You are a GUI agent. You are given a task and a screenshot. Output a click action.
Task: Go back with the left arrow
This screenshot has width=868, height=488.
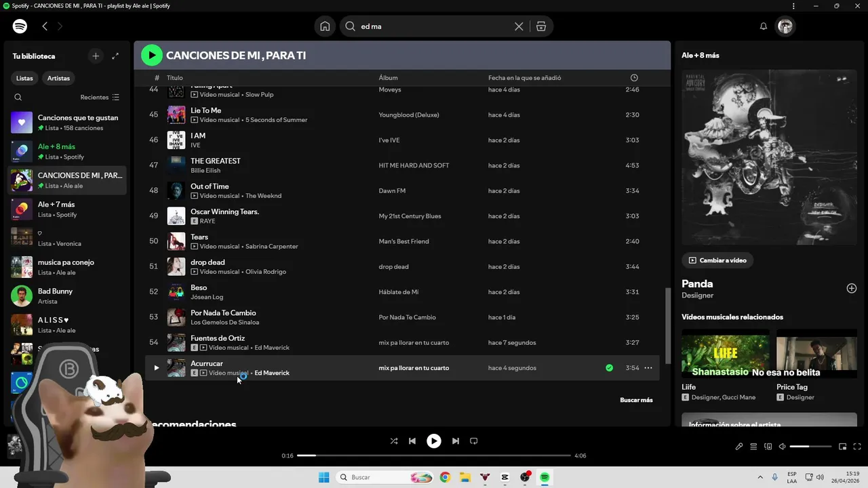(x=45, y=26)
